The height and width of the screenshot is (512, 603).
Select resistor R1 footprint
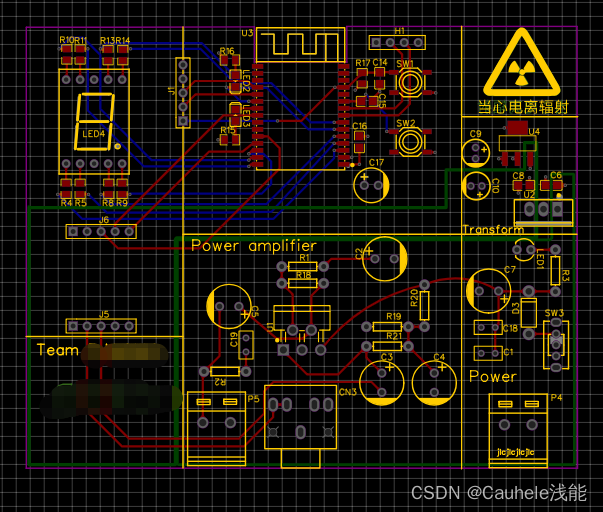303,266
